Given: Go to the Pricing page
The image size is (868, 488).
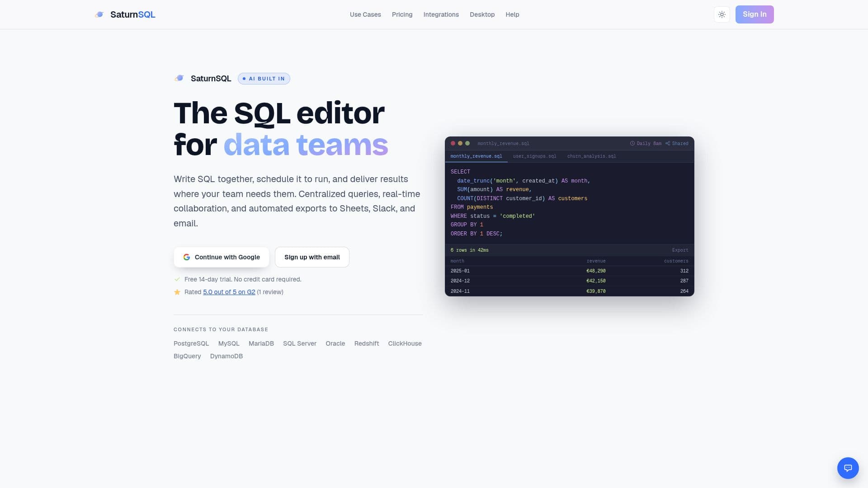Looking at the screenshot, I should click(x=402, y=14).
